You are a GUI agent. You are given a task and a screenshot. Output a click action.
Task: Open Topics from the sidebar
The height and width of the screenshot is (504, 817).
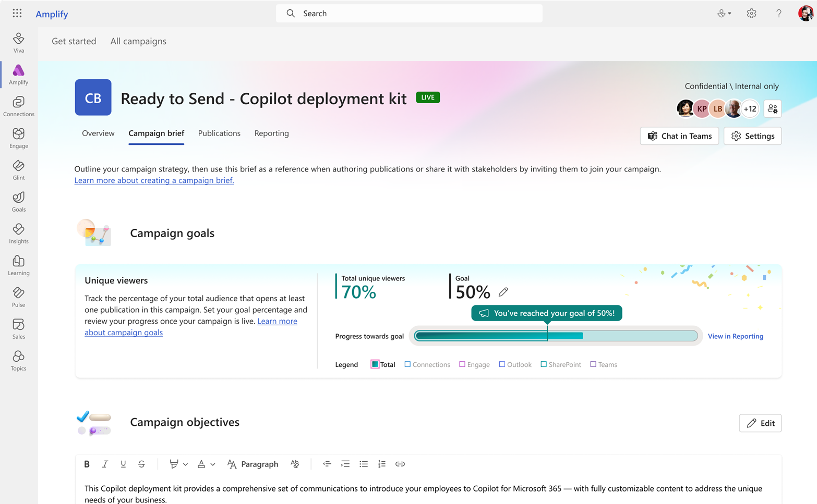pyautogui.click(x=19, y=361)
